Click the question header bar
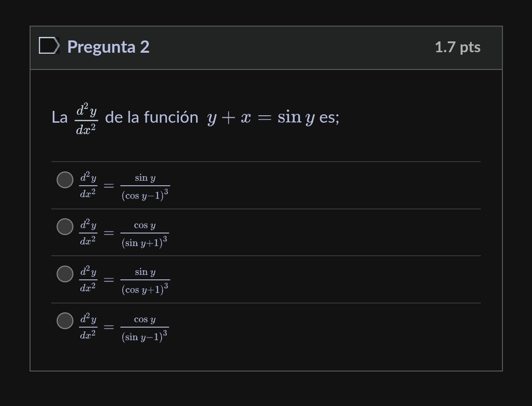Screen dimensions: 532x406 tap(266, 47)
